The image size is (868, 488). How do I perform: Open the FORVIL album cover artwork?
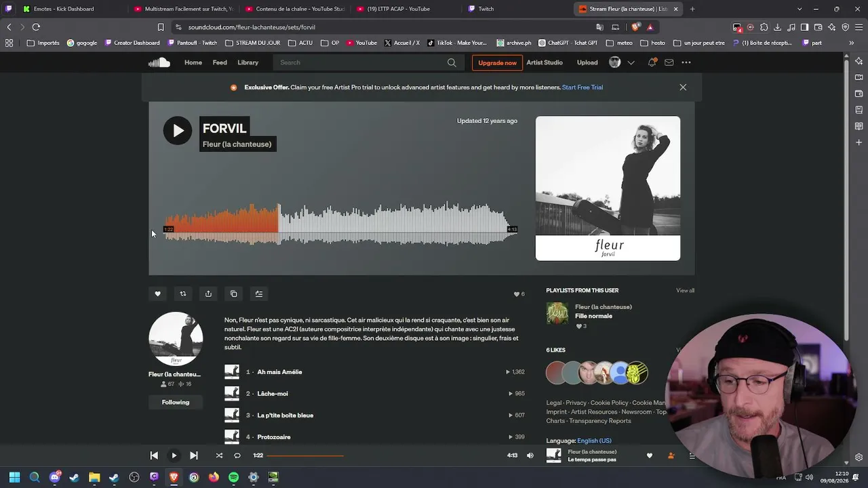click(608, 188)
